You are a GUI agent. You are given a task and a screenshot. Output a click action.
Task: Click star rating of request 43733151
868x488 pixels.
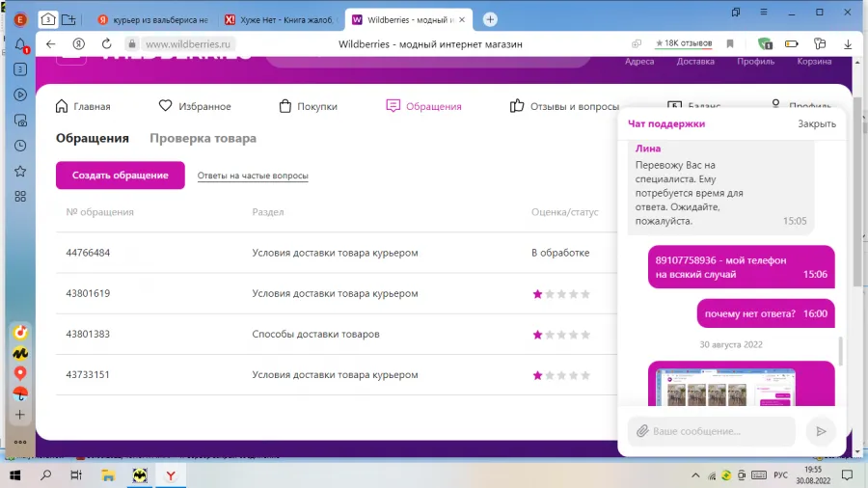coord(561,375)
